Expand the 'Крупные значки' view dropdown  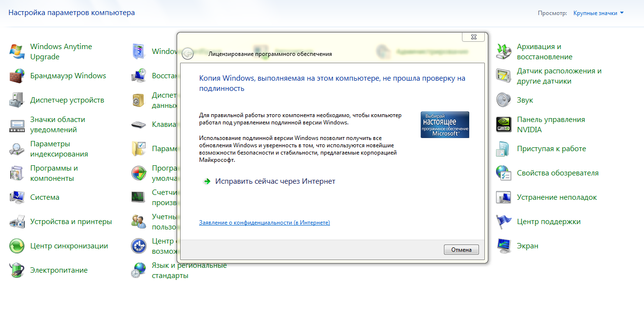pyautogui.click(x=598, y=13)
